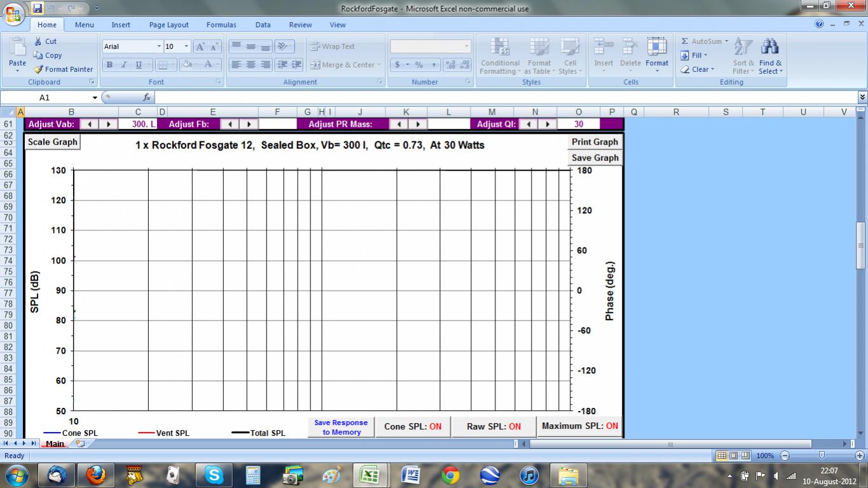Open Format as Table gallery
The width and height of the screenshot is (868, 488).
[539, 56]
